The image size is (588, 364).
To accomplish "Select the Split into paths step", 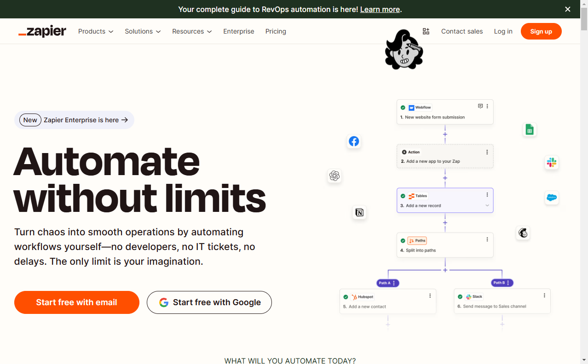I will tap(445, 245).
